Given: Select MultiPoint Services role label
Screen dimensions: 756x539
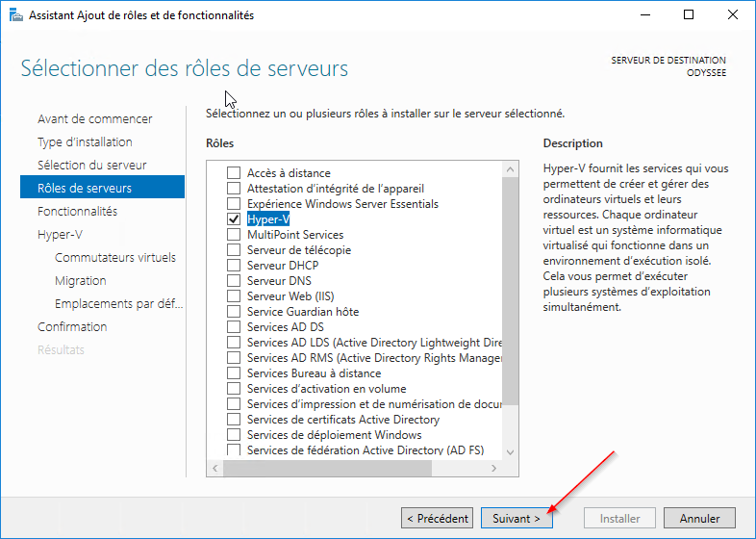Looking at the screenshot, I should tap(294, 235).
